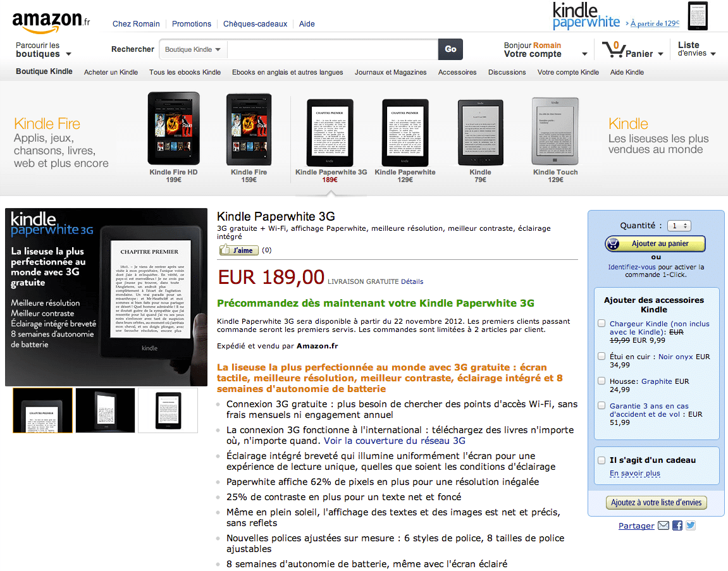Select the third product thumbnail on white background
This screenshot has height=571, width=728.
click(168, 410)
